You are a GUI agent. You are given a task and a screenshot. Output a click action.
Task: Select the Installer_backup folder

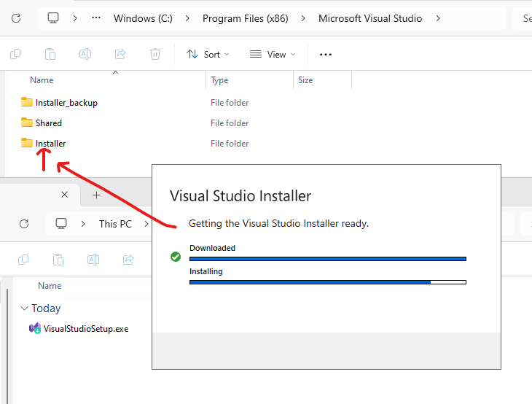pyautogui.click(x=66, y=103)
